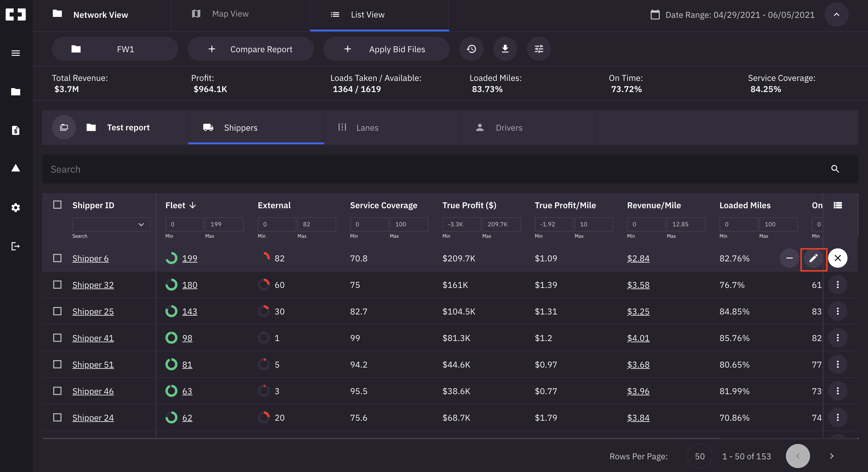Click the history restore icon
The width and height of the screenshot is (868, 472).
pos(471,49)
